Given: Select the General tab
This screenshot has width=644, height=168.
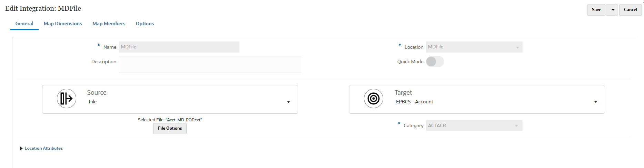Looking at the screenshot, I should [24, 24].
